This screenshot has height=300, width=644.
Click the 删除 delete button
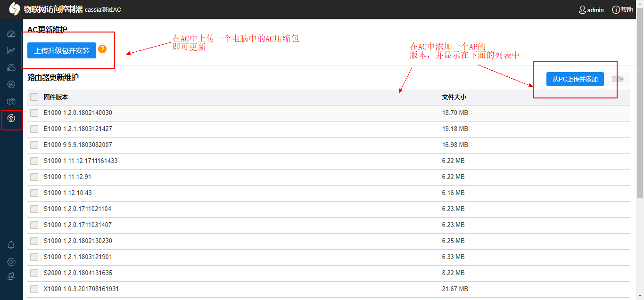click(618, 79)
